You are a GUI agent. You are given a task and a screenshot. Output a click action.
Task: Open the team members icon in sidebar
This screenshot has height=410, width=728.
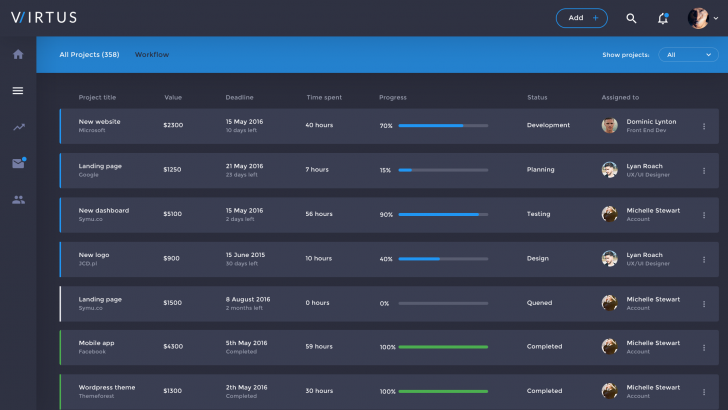point(19,200)
